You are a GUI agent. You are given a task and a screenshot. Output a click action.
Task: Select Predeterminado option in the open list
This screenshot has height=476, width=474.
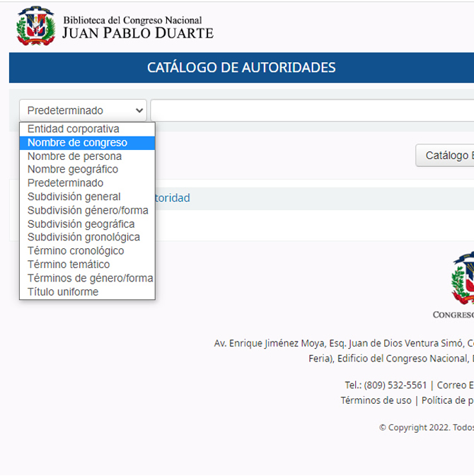(x=87, y=183)
